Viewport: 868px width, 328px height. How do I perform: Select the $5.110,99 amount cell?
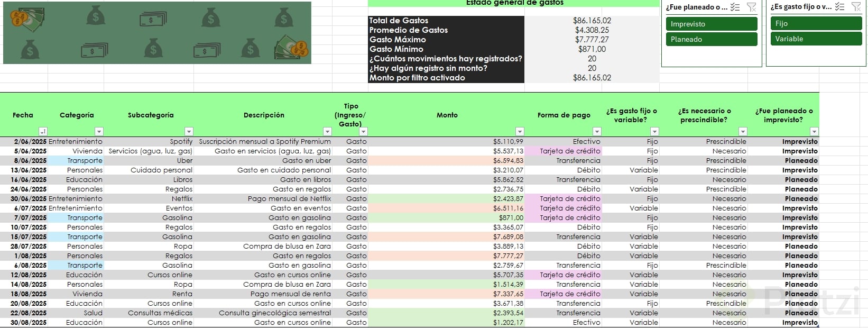447,141
